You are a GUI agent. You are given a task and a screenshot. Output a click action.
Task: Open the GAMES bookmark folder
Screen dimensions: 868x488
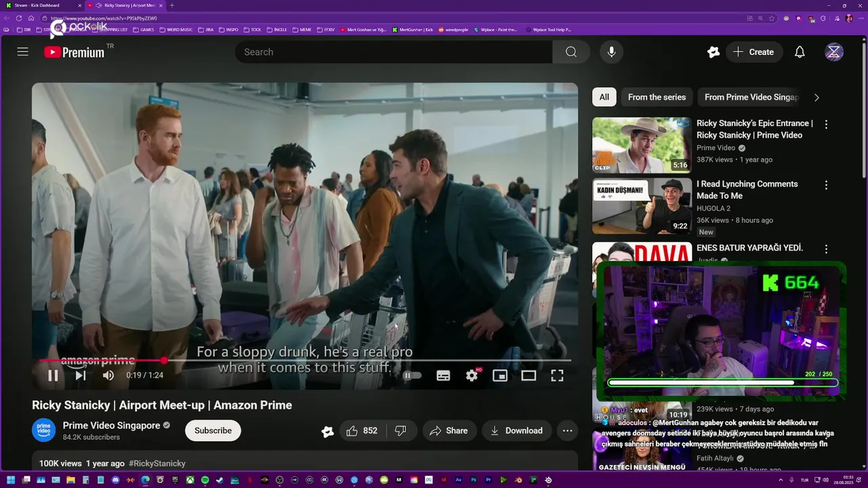[143, 30]
